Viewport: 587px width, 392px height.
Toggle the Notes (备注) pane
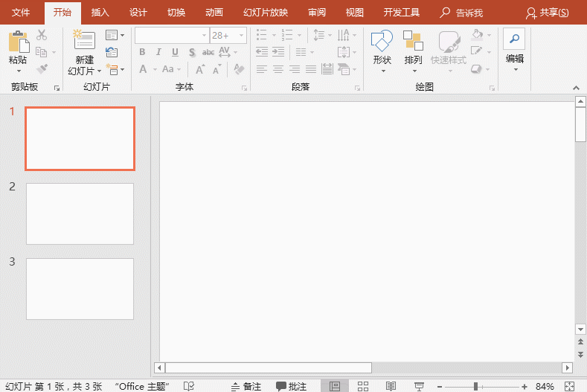pyautogui.click(x=246, y=386)
